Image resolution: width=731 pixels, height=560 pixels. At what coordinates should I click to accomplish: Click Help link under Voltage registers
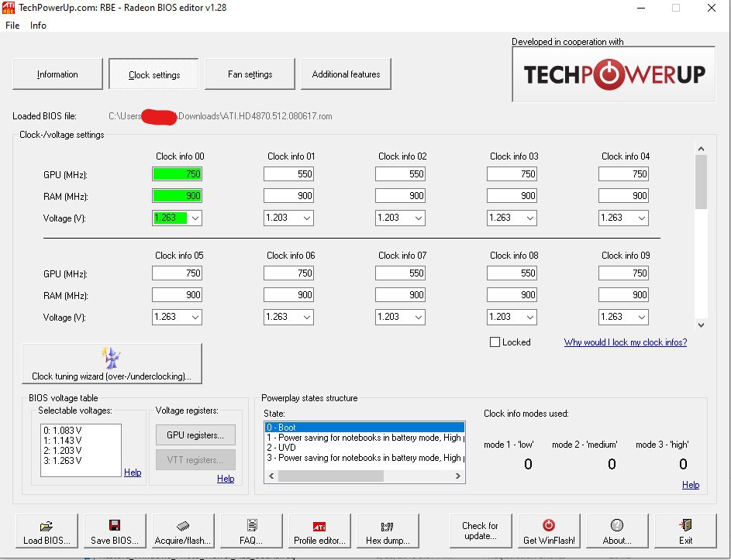[226, 479]
